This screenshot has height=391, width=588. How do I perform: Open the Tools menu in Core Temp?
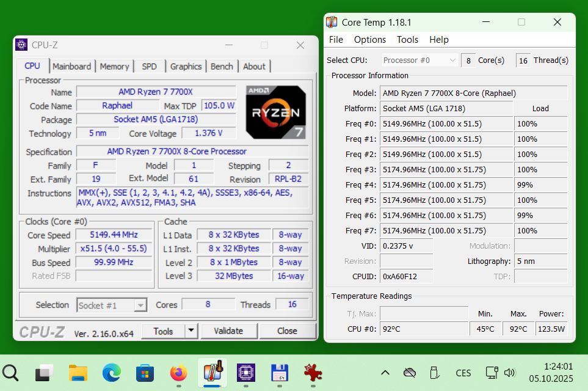click(x=407, y=39)
